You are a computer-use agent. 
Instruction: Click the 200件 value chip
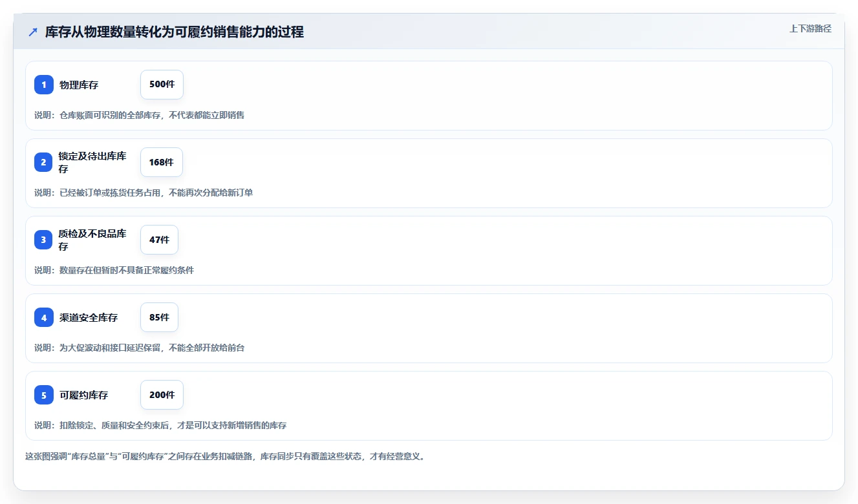(x=162, y=395)
